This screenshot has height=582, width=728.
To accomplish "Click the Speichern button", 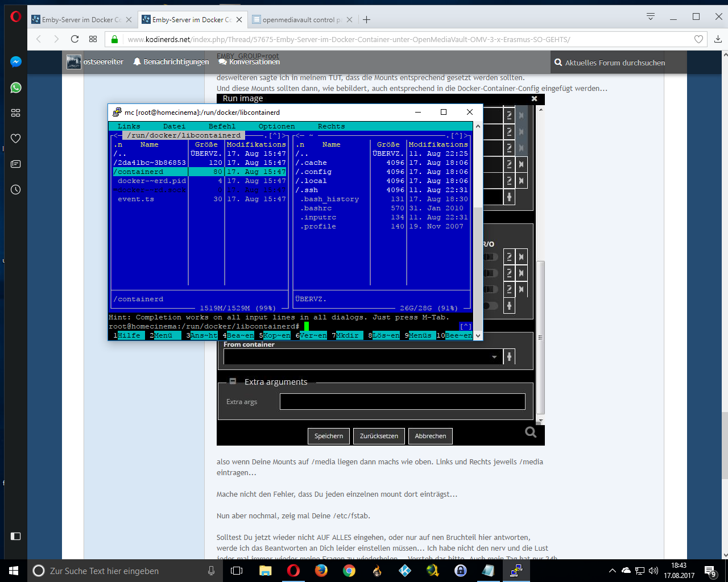I will click(329, 436).
